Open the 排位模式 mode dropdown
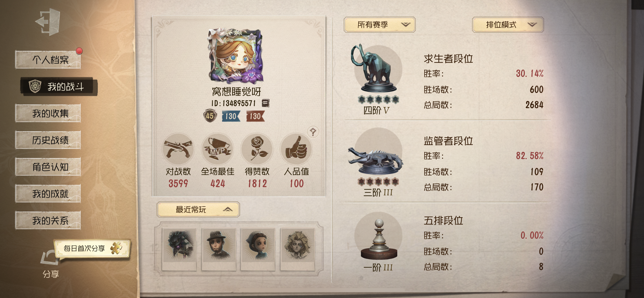Image resolution: width=644 pixels, height=298 pixels. point(508,25)
